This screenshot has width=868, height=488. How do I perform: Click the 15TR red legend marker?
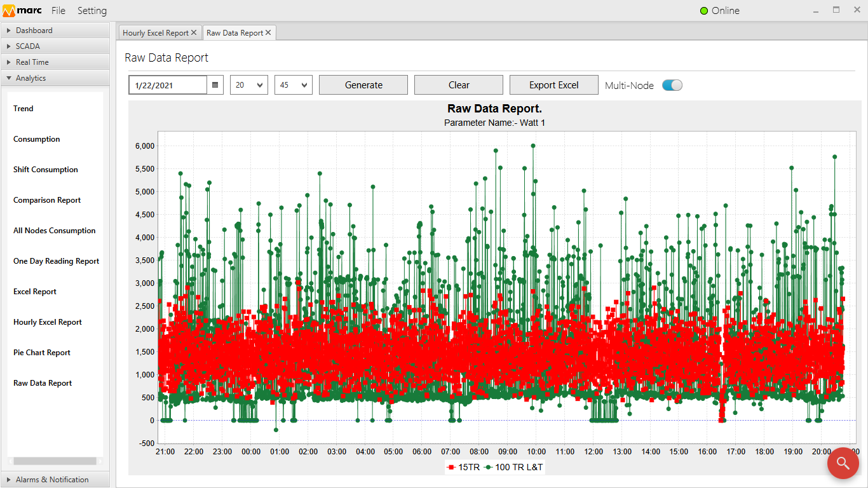pos(451,467)
